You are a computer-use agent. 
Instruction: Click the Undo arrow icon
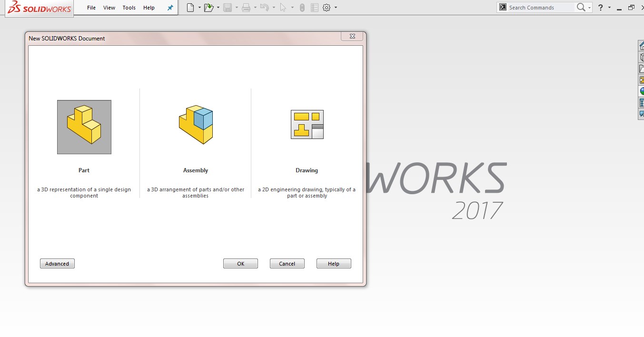click(265, 8)
